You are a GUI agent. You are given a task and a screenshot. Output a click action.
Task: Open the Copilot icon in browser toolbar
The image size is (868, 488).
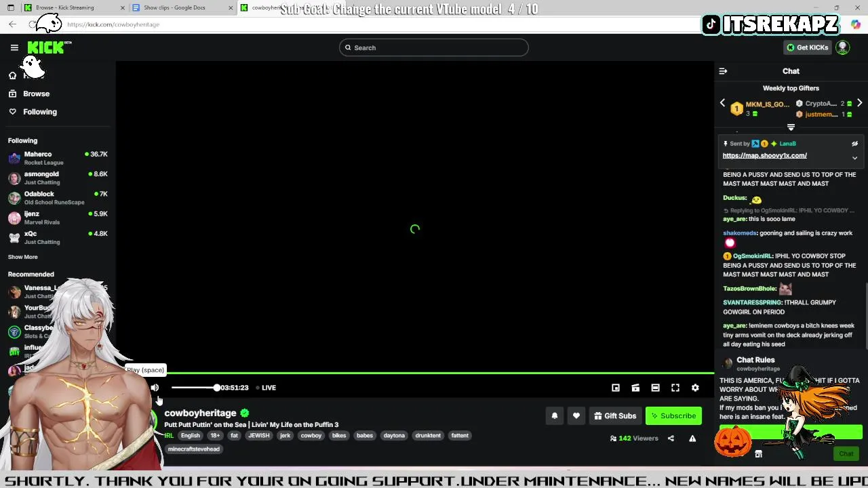pos(856,24)
